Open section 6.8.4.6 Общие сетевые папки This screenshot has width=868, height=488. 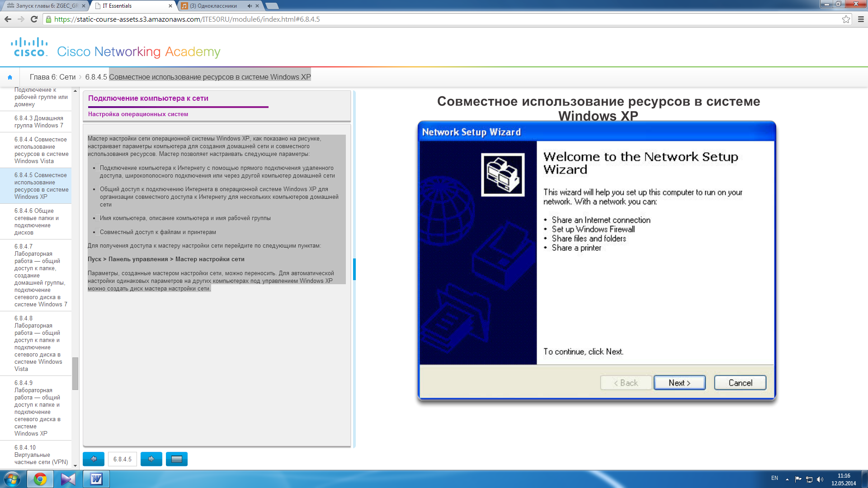[x=37, y=222]
